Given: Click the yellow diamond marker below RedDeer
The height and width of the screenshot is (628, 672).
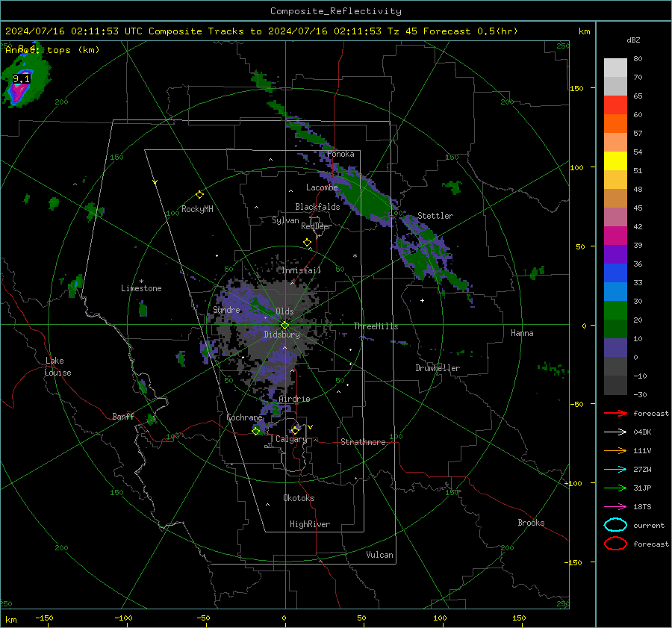Looking at the screenshot, I should 307,243.
